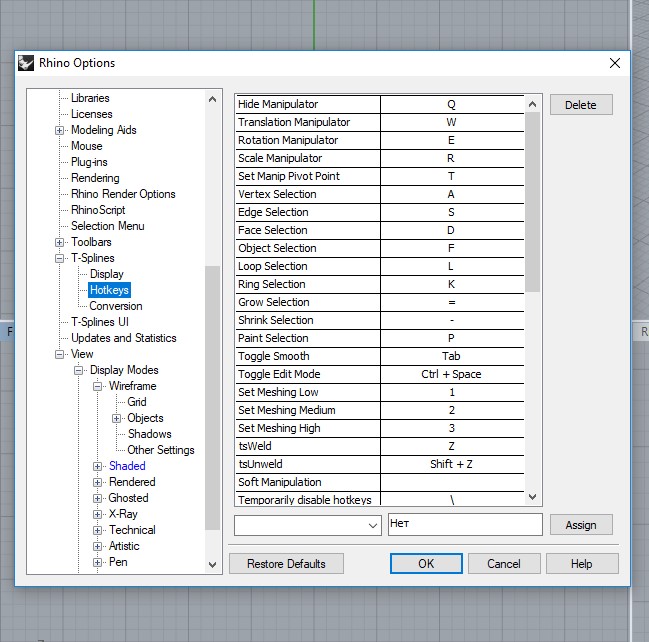This screenshot has width=649, height=642.
Task: Expand the Shaded display mode node
Action: pos(97,466)
